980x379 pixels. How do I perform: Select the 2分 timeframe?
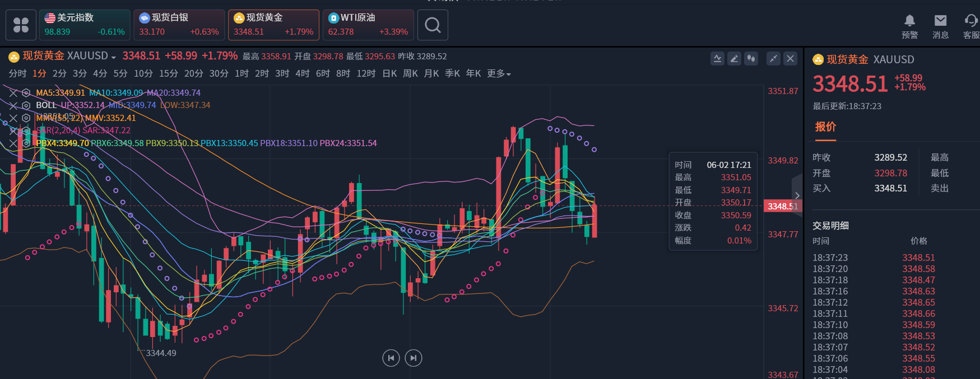[59, 73]
